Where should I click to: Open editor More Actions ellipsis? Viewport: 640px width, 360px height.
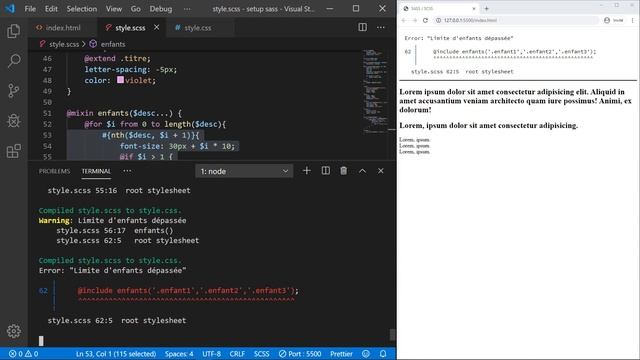click(381, 27)
